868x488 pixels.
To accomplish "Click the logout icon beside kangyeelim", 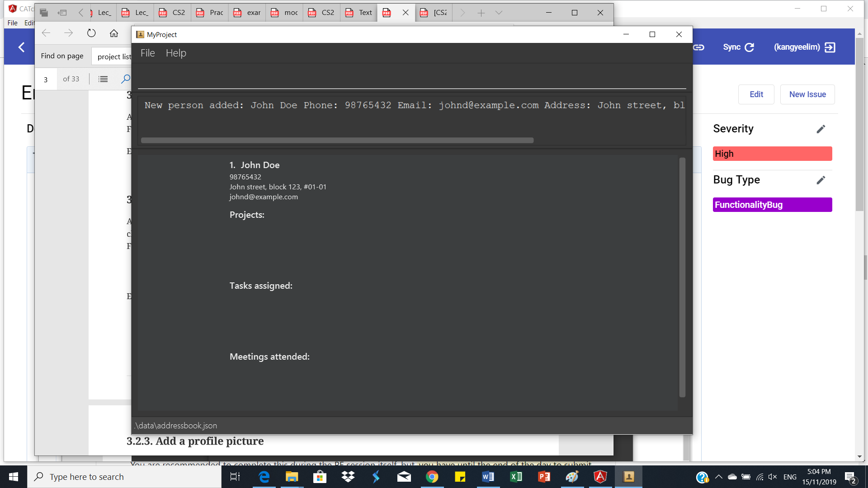I will pyautogui.click(x=830, y=47).
